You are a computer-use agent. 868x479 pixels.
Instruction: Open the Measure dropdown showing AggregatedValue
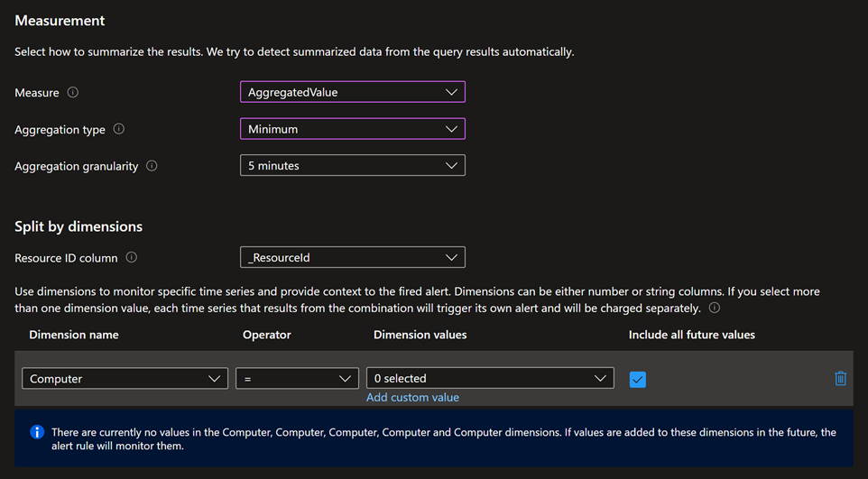tap(352, 92)
